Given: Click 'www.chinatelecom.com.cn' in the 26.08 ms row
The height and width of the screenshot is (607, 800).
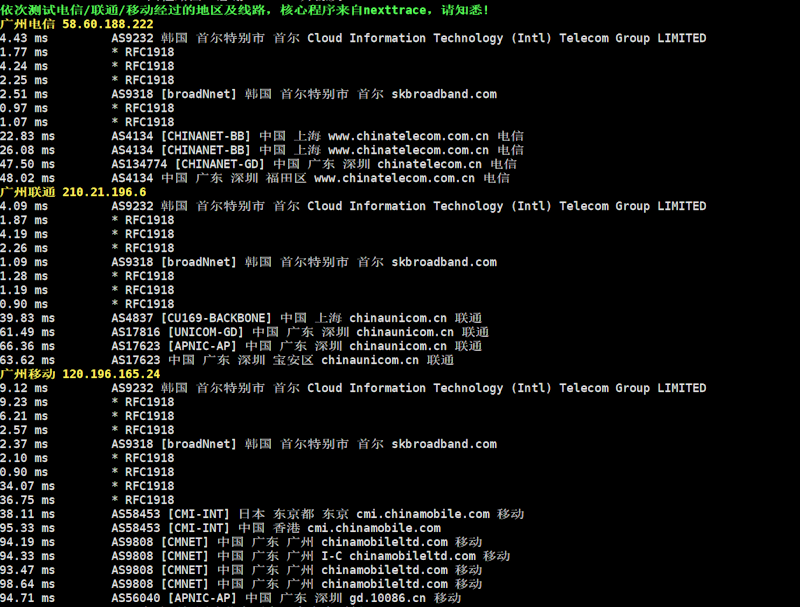Looking at the screenshot, I should click(408, 150).
